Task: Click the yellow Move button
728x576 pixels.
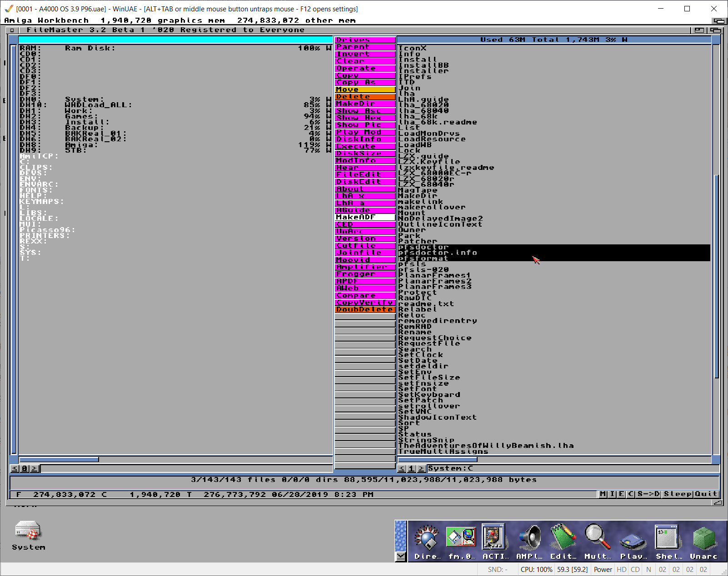Action: point(365,89)
